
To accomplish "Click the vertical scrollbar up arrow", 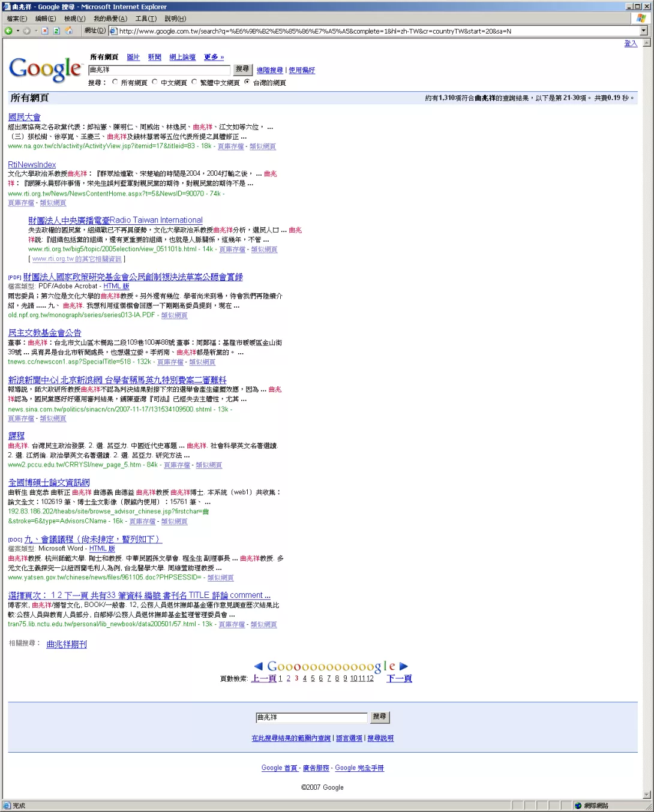I will [x=647, y=43].
